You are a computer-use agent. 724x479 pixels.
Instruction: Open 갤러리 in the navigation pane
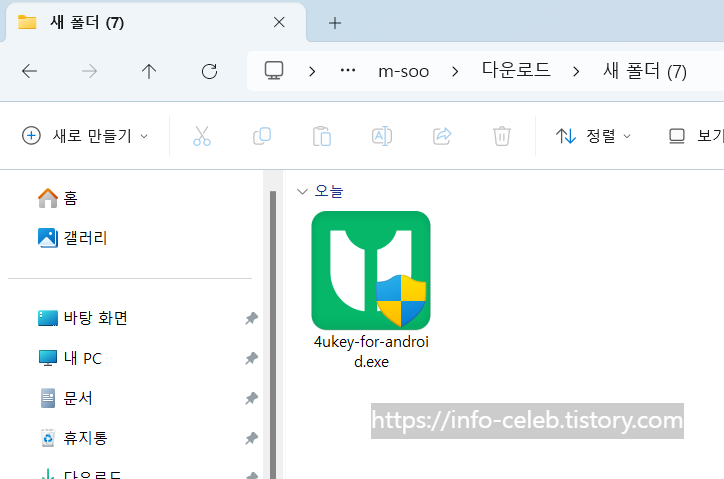point(72,238)
